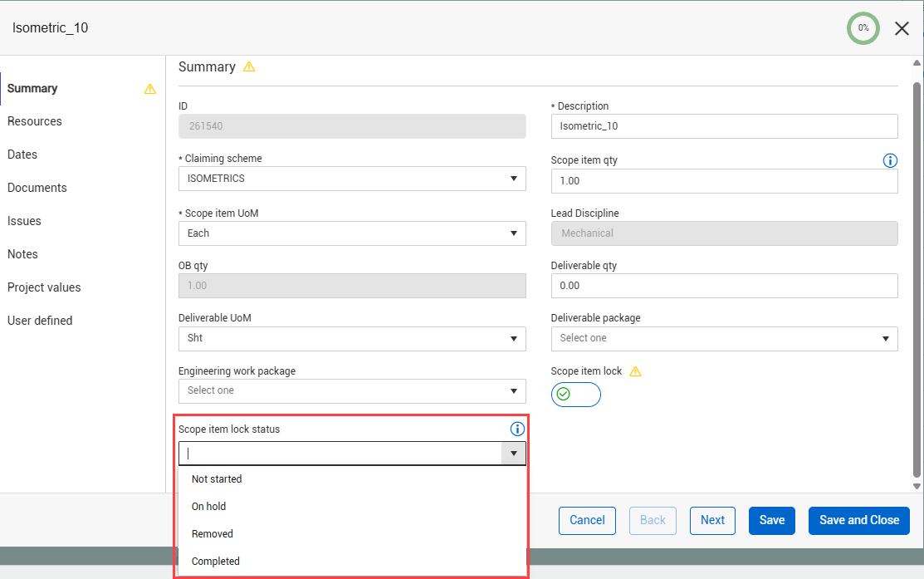Click the disabled OB qty field
The width and height of the screenshot is (924, 579).
(352, 286)
